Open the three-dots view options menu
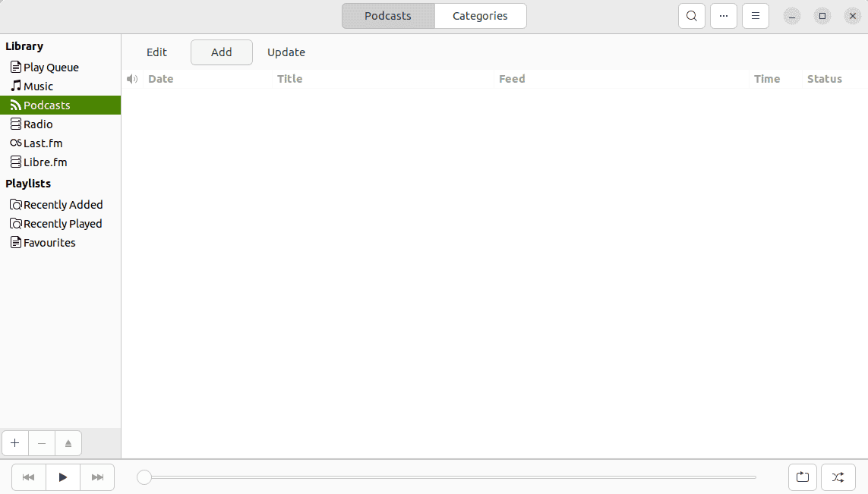Screen dimensions: 868x494 tap(724, 16)
